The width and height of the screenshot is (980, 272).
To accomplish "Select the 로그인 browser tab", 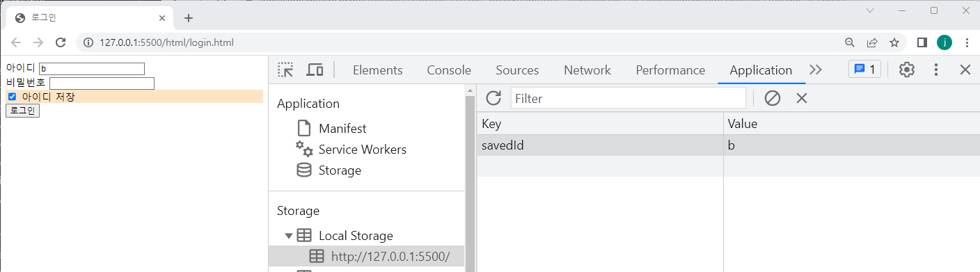I will (x=90, y=18).
